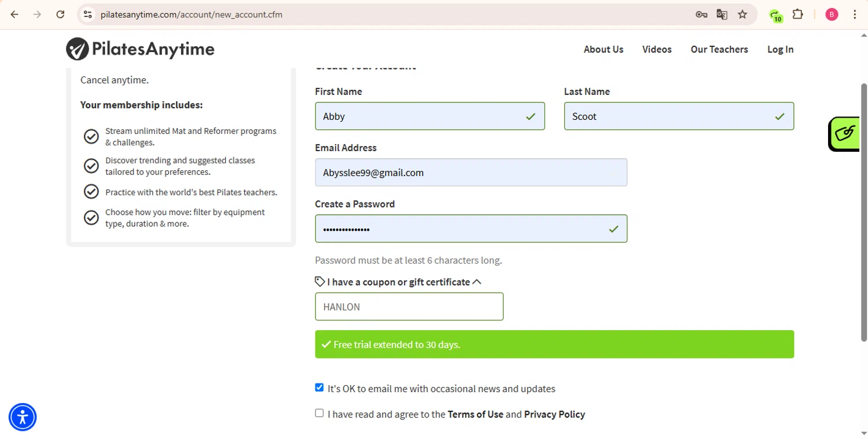Open the Privacy Policy link

554,414
